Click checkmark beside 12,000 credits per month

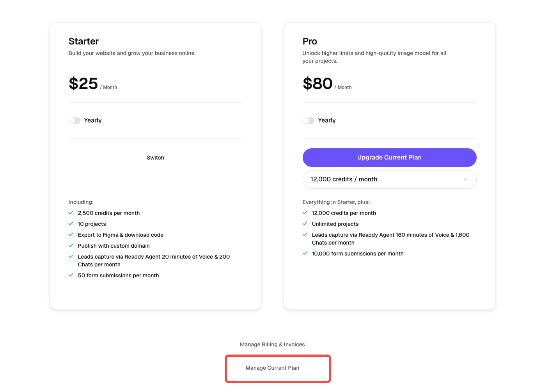click(305, 213)
